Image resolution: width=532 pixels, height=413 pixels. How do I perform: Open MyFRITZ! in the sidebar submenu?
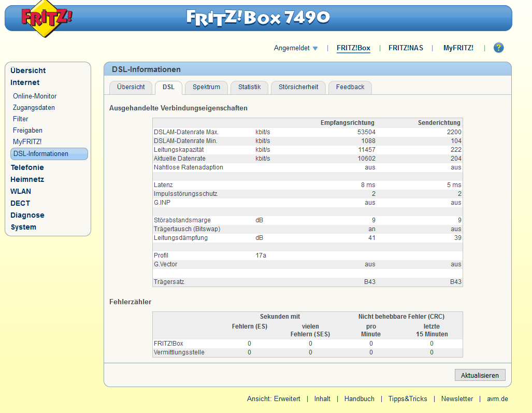[27, 142]
